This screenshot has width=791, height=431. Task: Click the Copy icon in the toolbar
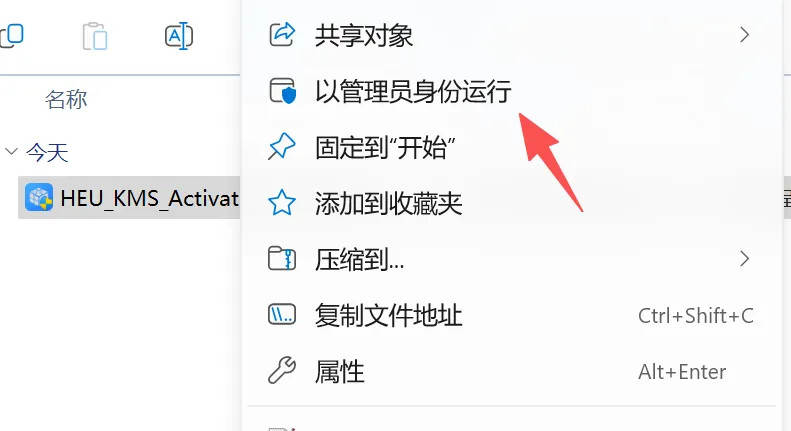tap(12, 35)
